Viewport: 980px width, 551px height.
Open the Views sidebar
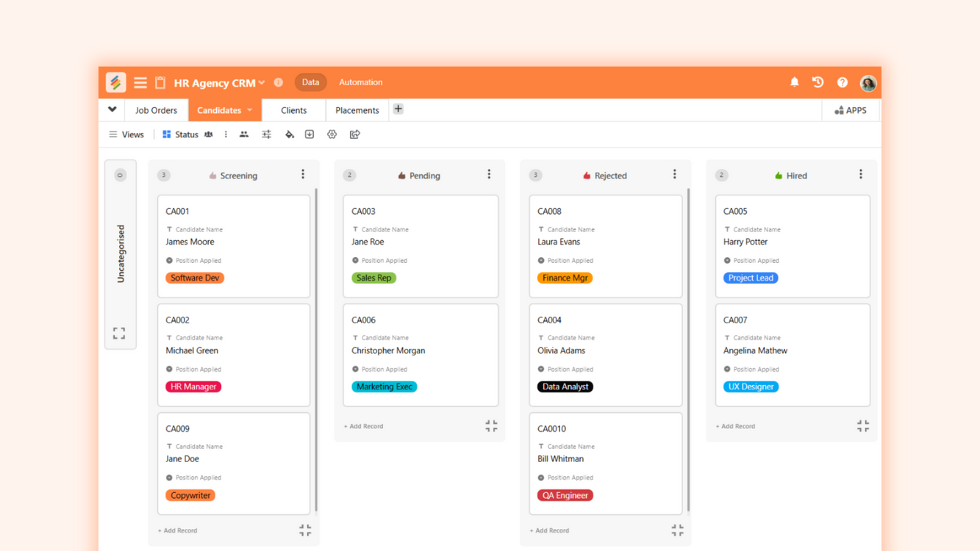[126, 134]
